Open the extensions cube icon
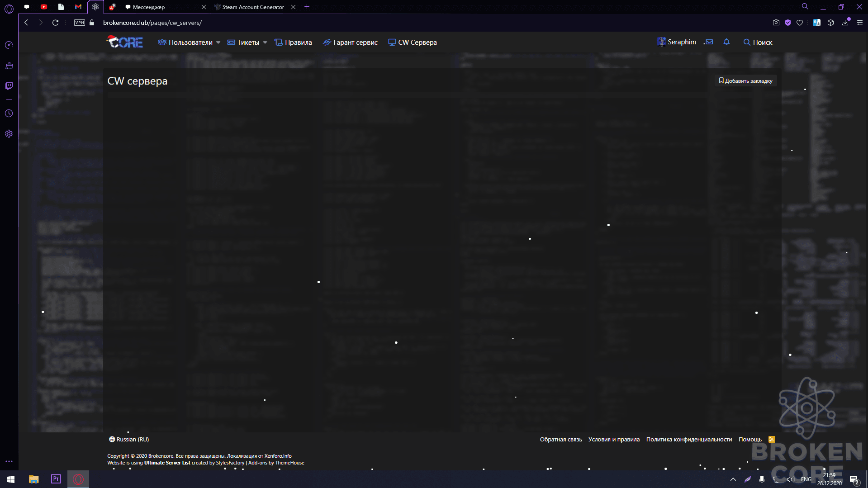 [x=831, y=23]
